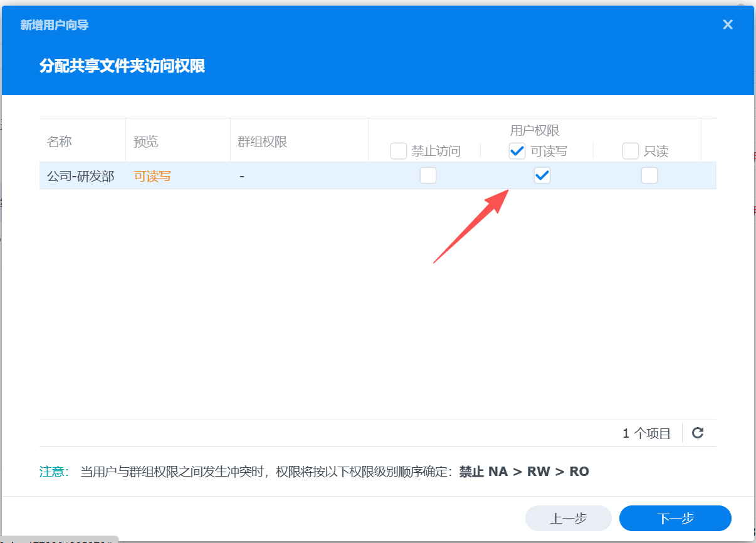Open the 可读写 preview link for 公司-研发部
756x543 pixels.
pyautogui.click(x=152, y=176)
